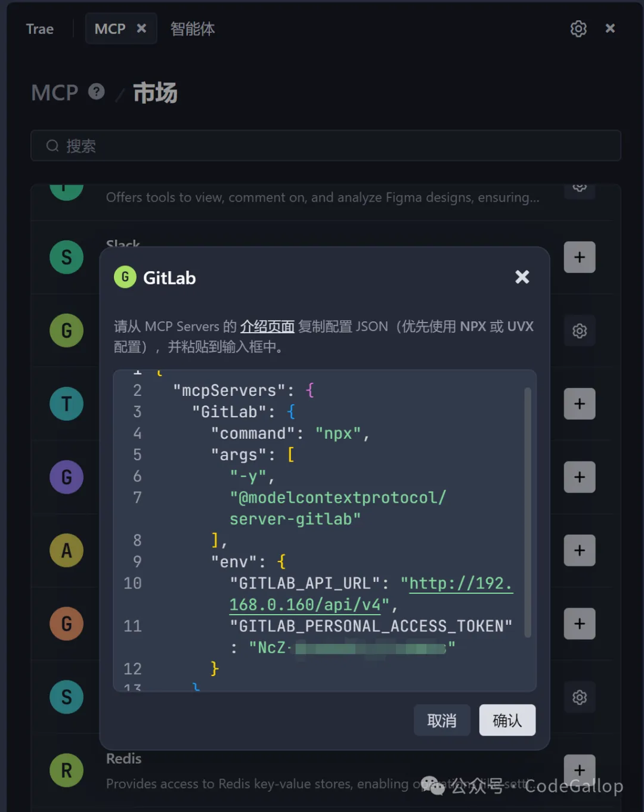Click the Figma tools description text

[323, 197]
